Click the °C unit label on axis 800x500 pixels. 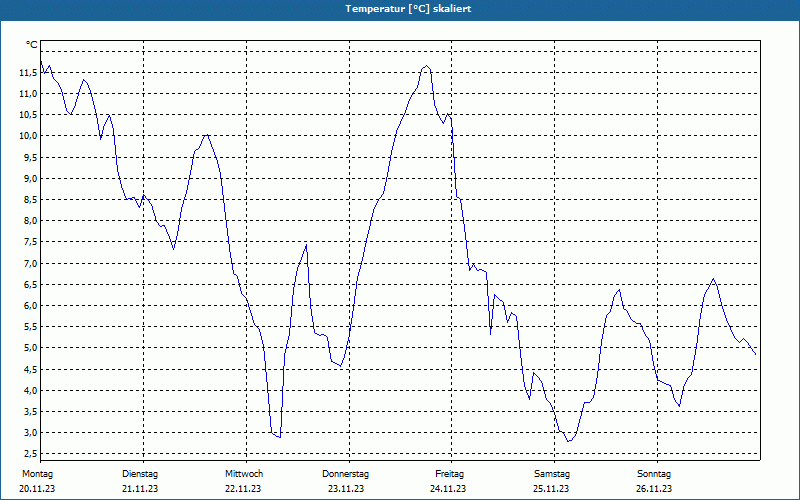pyautogui.click(x=32, y=45)
